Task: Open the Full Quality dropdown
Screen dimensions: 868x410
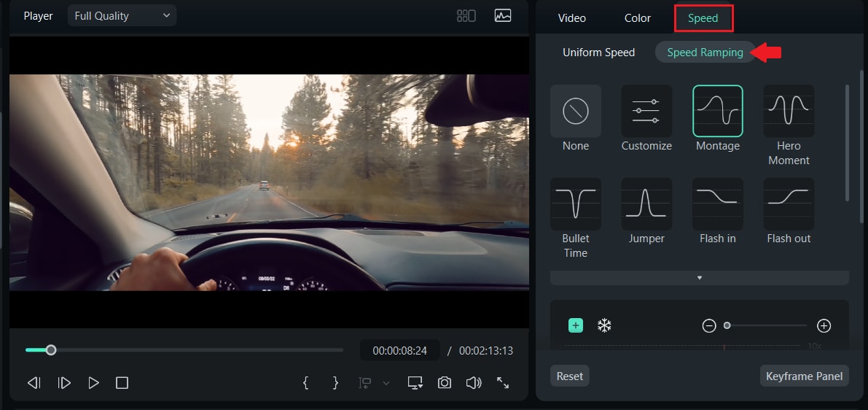Action: click(122, 16)
